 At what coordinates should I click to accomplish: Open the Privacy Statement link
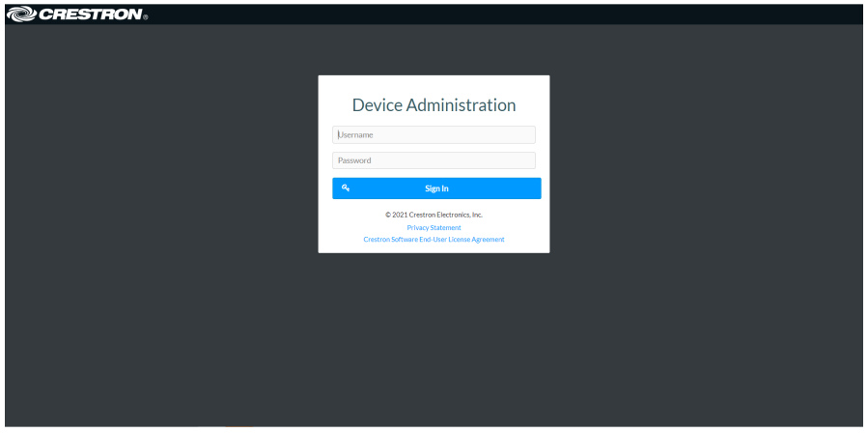pyautogui.click(x=434, y=228)
